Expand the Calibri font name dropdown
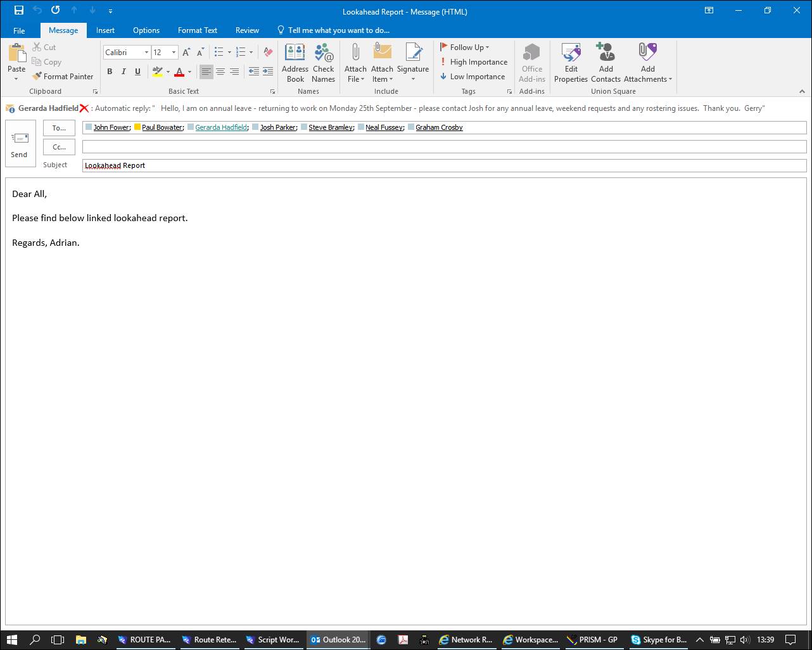Image resolution: width=812 pixels, height=650 pixels. pyautogui.click(x=146, y=53)
